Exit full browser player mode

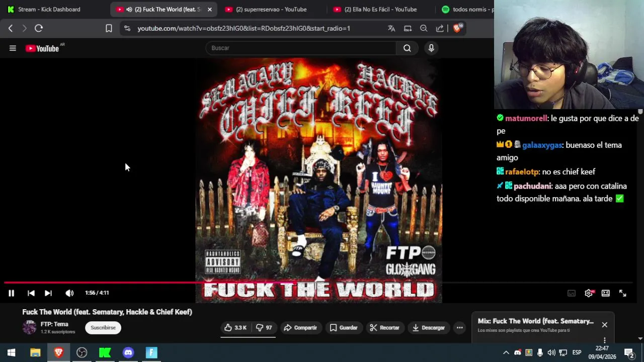coord(623,293)
